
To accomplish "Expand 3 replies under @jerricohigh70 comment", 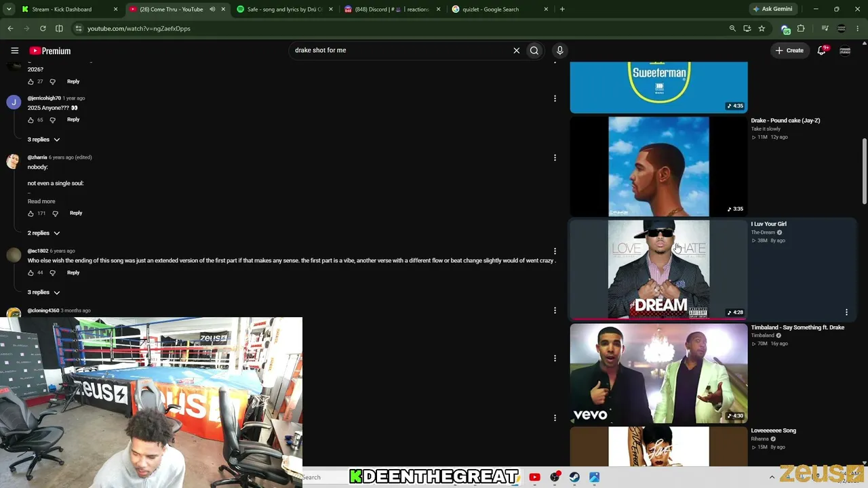I will (x=43, y=140).
